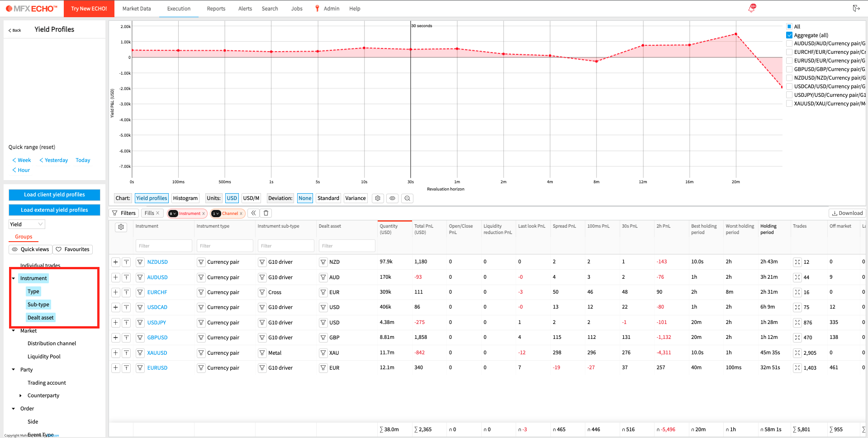Click the plus icon on GBPUSD row

coord(116,338)
